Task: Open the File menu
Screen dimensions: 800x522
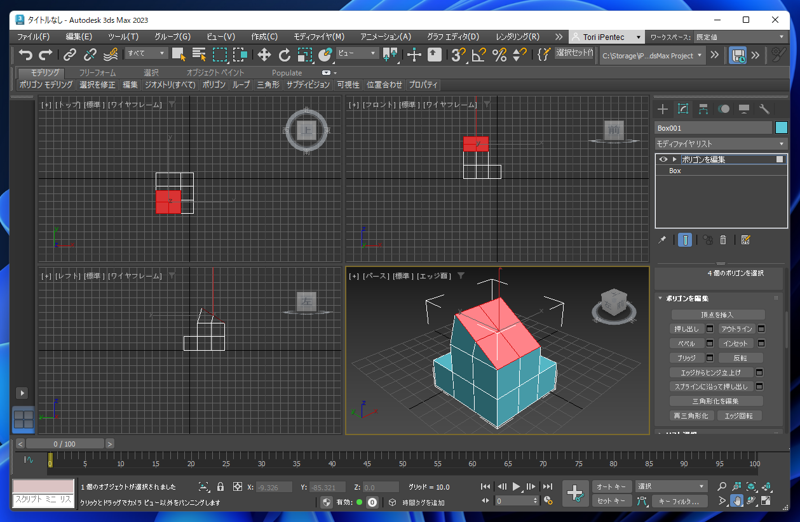Action: [33, 37]
